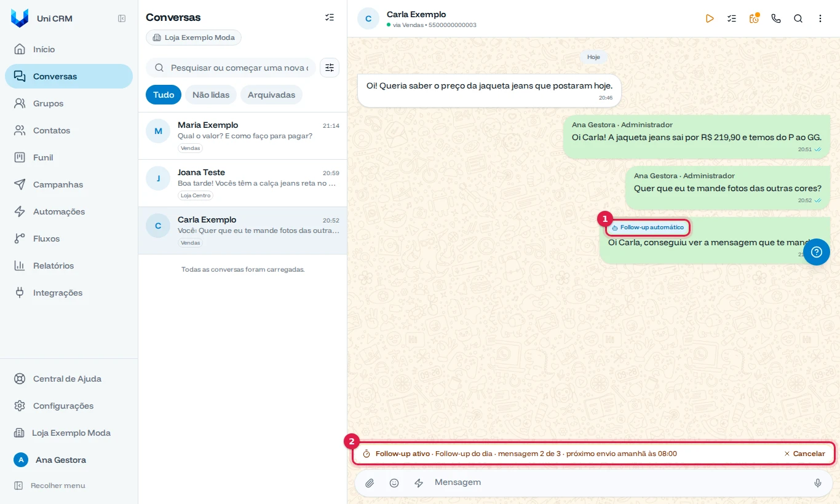
Task: Cancel the active follow-up
Action: (804, 454)
